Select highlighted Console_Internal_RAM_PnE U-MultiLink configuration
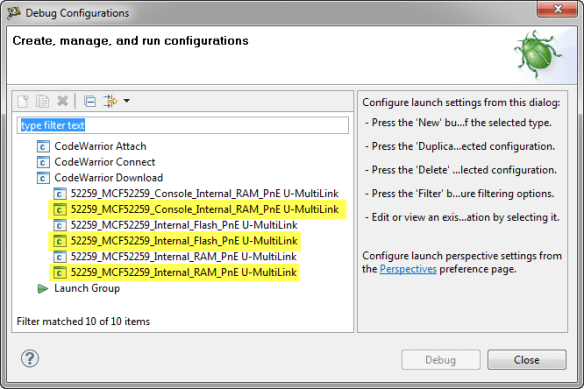 (x=204, y=209)
